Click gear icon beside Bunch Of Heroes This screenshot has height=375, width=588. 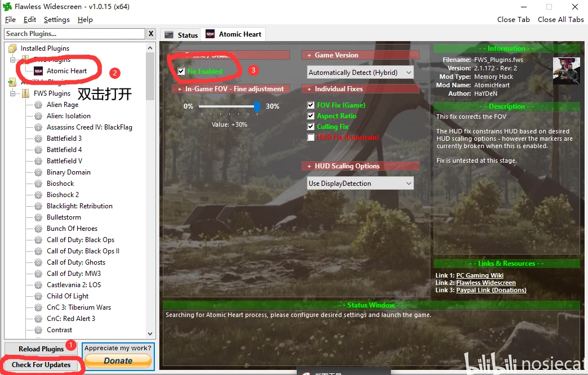point(38,229)
